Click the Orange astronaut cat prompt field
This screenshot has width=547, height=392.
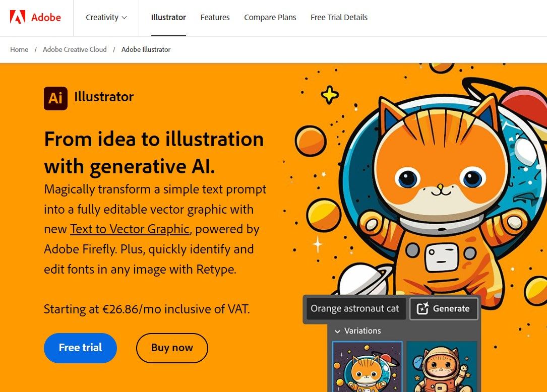(x=356, y=308)
